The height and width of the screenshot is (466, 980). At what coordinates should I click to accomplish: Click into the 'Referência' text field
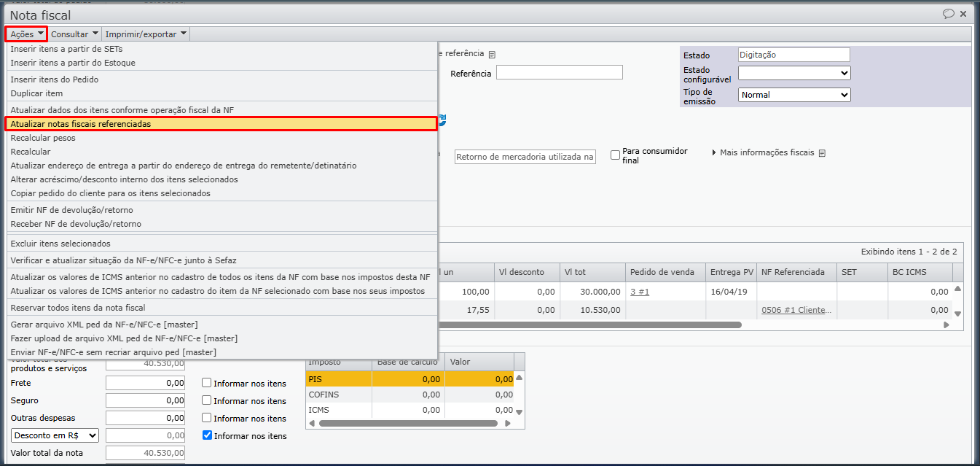coord(559,72)
